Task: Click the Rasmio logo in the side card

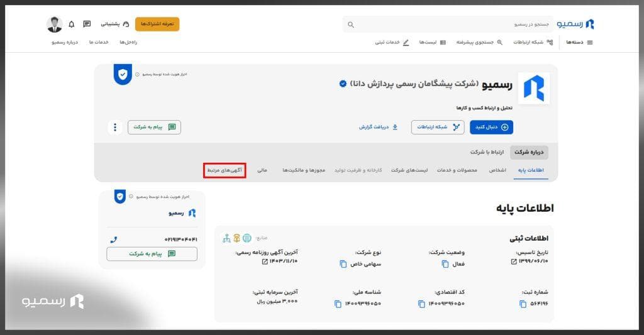Action: point(192,213)
